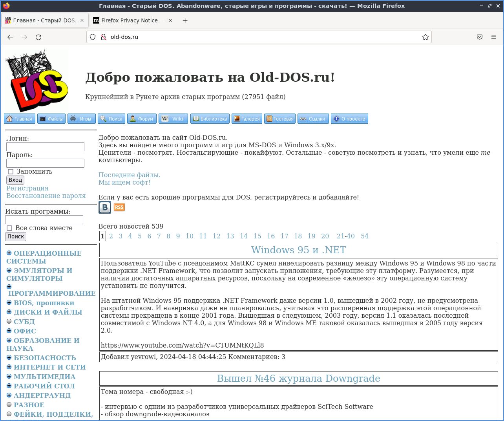Close the Главная - Старый DOS tab
The height and width of the screenshot is (421, 504).
pos(82,20)
